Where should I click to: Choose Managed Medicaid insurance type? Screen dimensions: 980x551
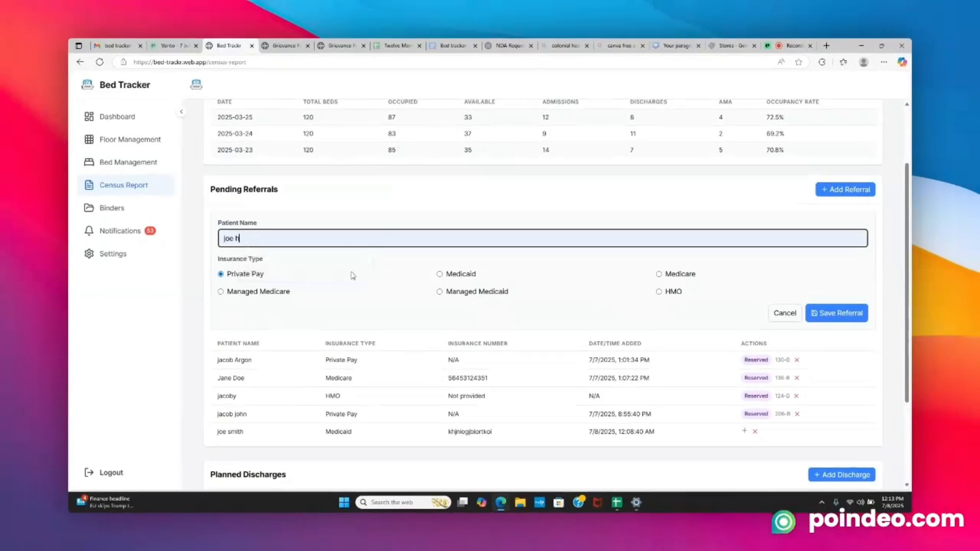pos(439,291)
